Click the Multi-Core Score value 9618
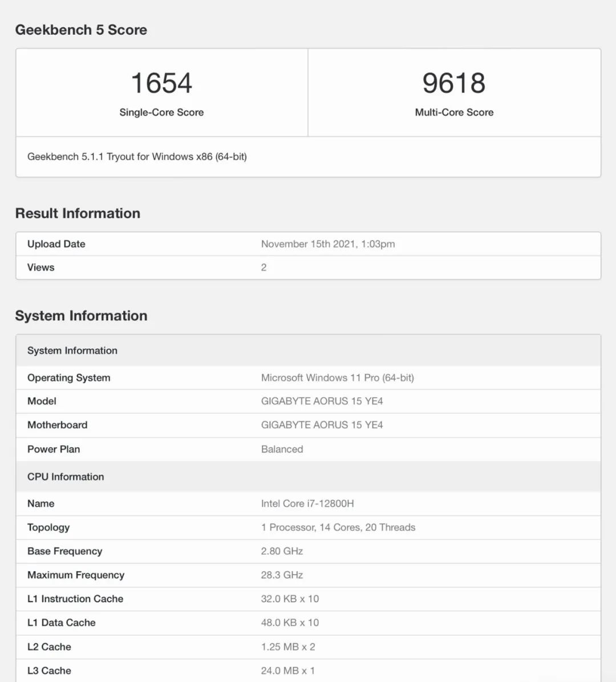The width and height of the screenshot is (616, 682). tap(453, 83)
